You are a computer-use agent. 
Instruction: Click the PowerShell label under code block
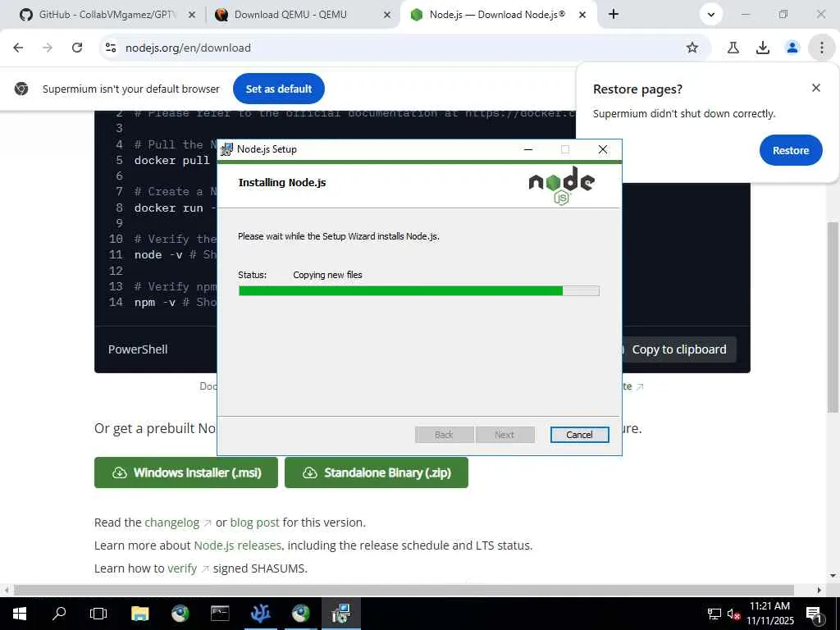pos(138,349)
